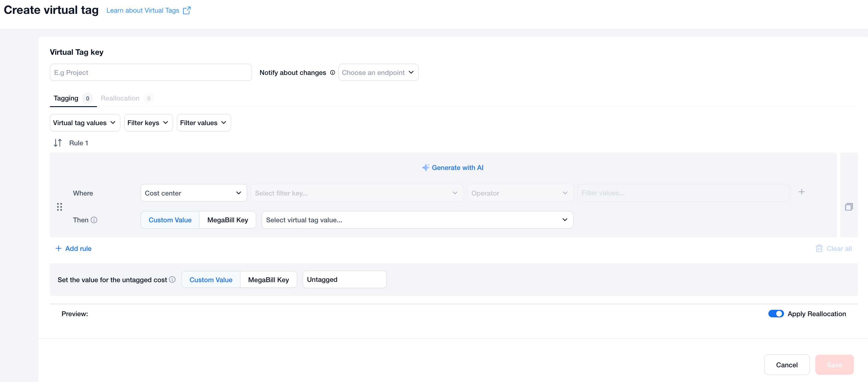Image resolution: width=868 pixels, height=382 pixels.
Task: Click info icon beside Notify about changes
Action: pos(332,73)
